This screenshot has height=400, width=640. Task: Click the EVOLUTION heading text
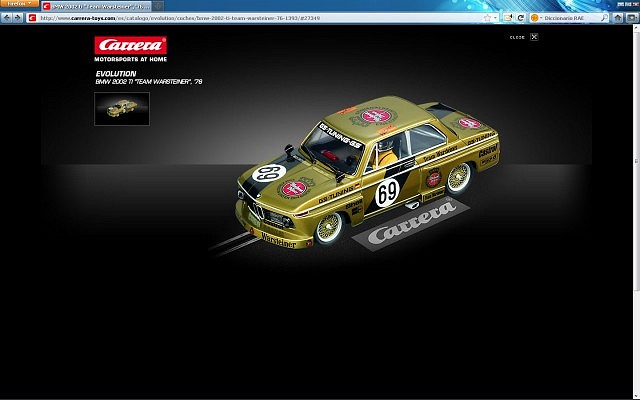coord(116,74)
